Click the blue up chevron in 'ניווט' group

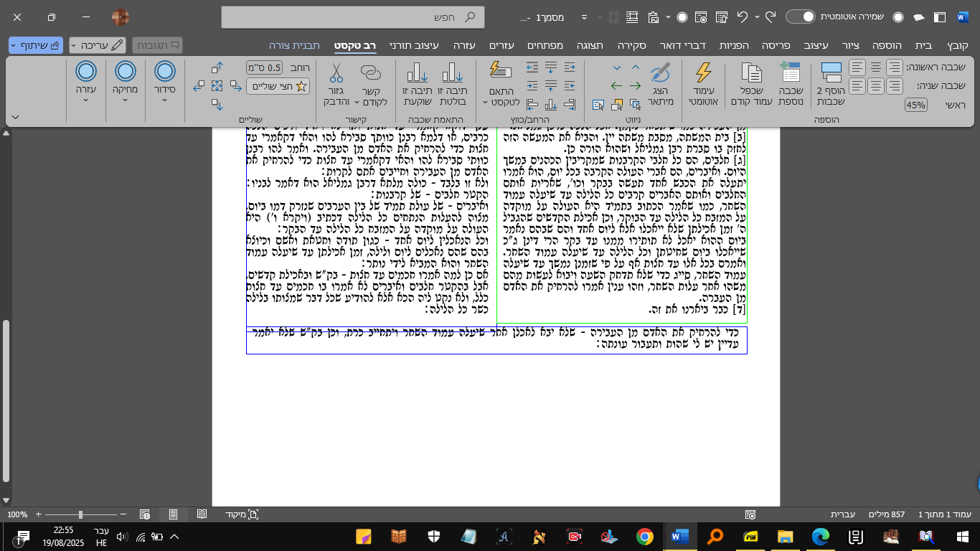[635, 67]
